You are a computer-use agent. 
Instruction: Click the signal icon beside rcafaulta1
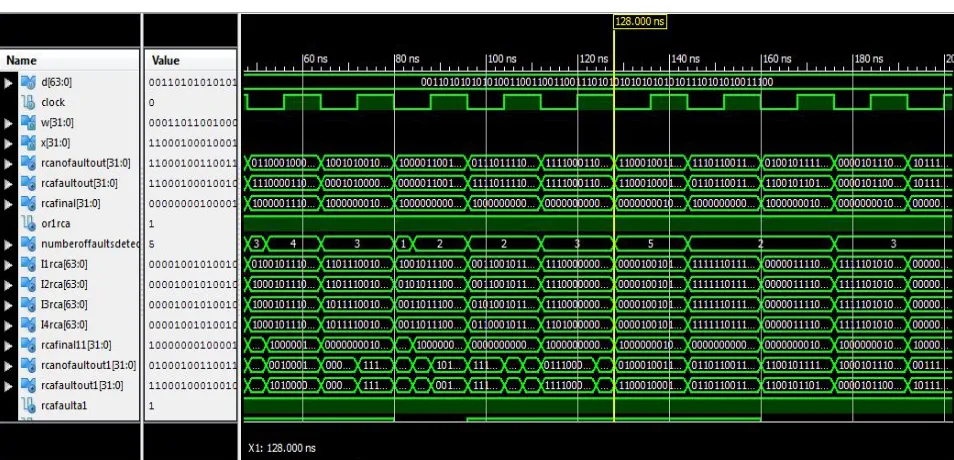pos(28,405)
